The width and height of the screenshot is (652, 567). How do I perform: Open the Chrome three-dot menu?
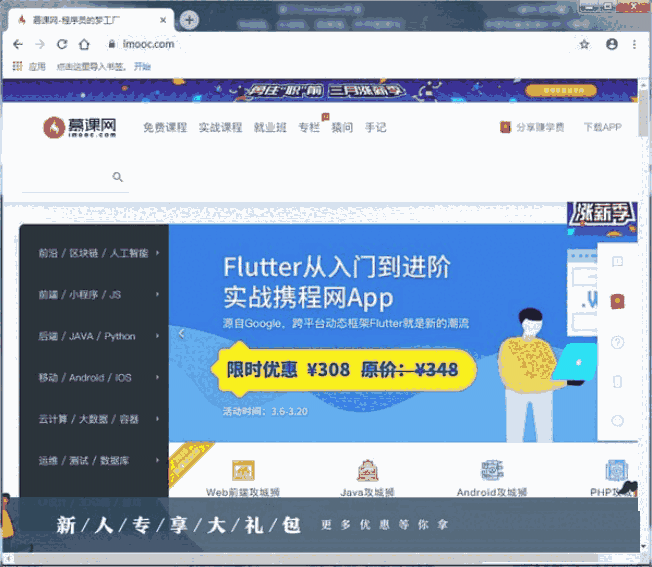pos(634,44)
